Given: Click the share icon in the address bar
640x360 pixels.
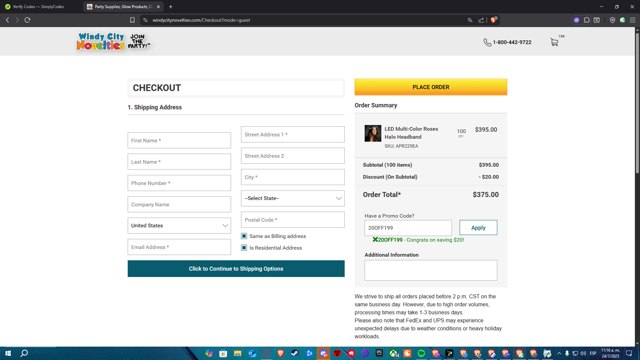Looking at the screenshot, I should [481, 20].
